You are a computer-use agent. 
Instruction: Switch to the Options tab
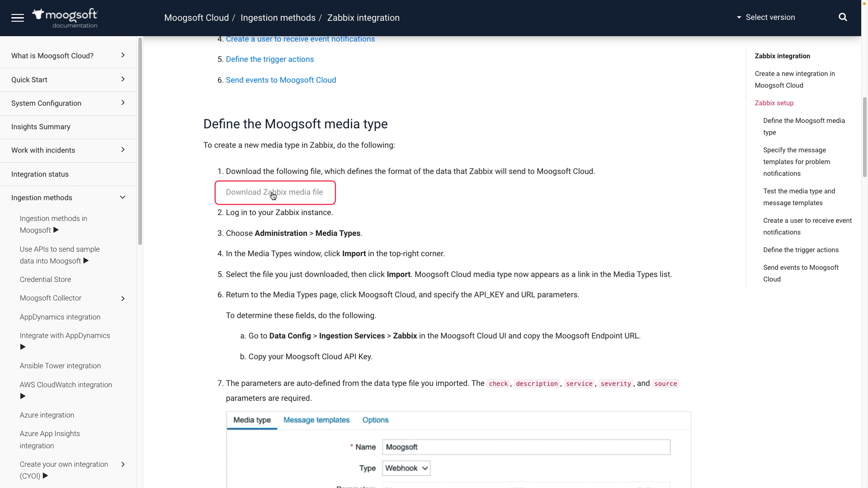(375, 420)
